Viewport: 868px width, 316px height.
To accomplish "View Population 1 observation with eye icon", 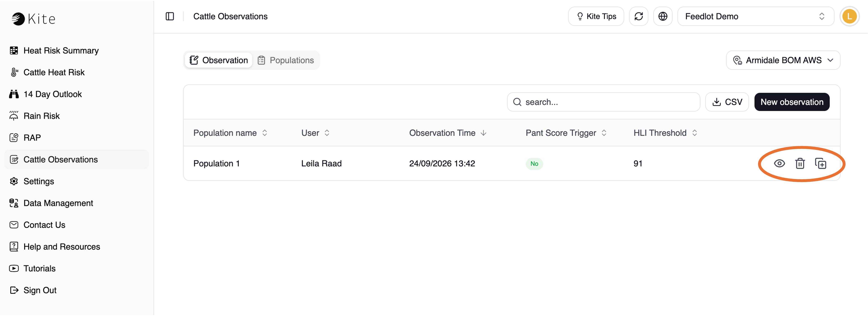I will click(x=779, y=164).
